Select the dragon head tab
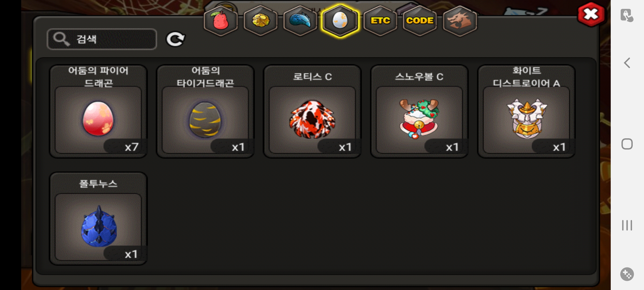Viewport: 644px width, 290px height. 460,21
